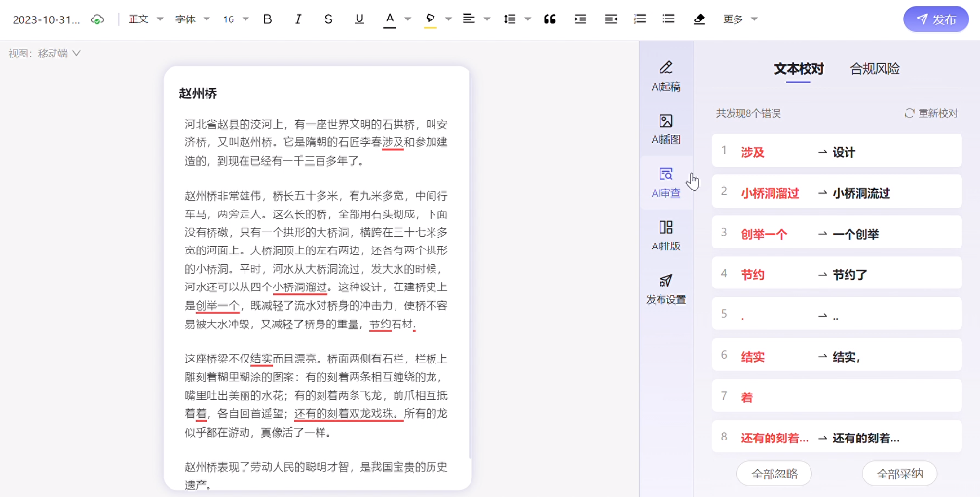
Task: Click underlined word 节约 in article
Action: 380,324
